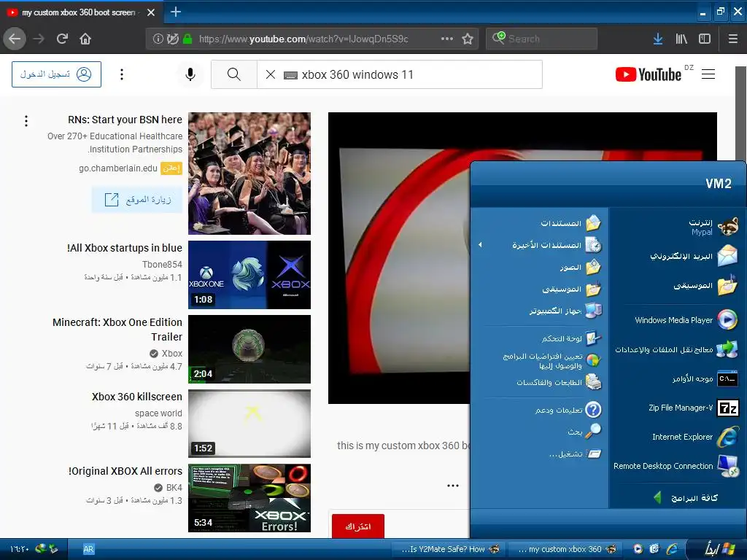The image size is (747, 560).
Task: Click the red subscribe button below the video
Action: [357, 526]
